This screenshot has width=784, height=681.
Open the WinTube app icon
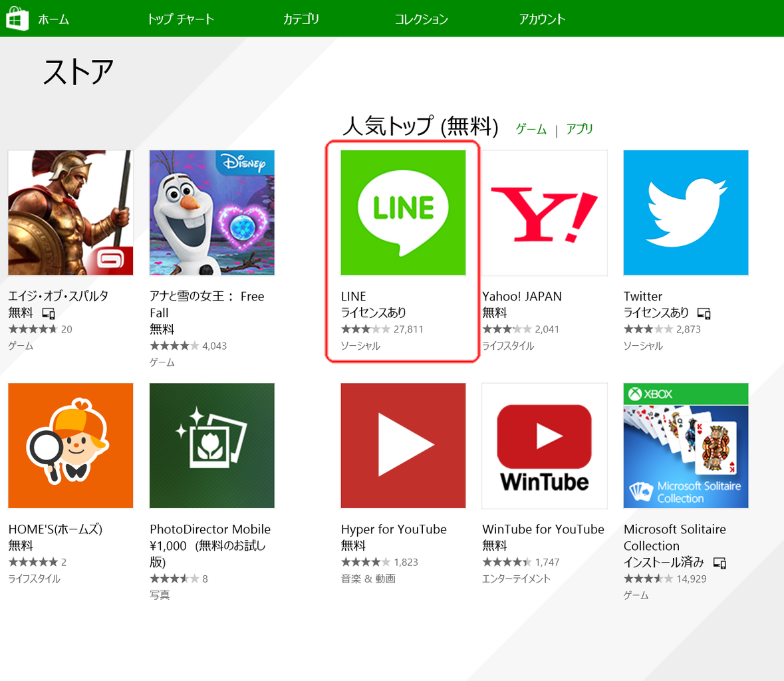click(545, 446)
